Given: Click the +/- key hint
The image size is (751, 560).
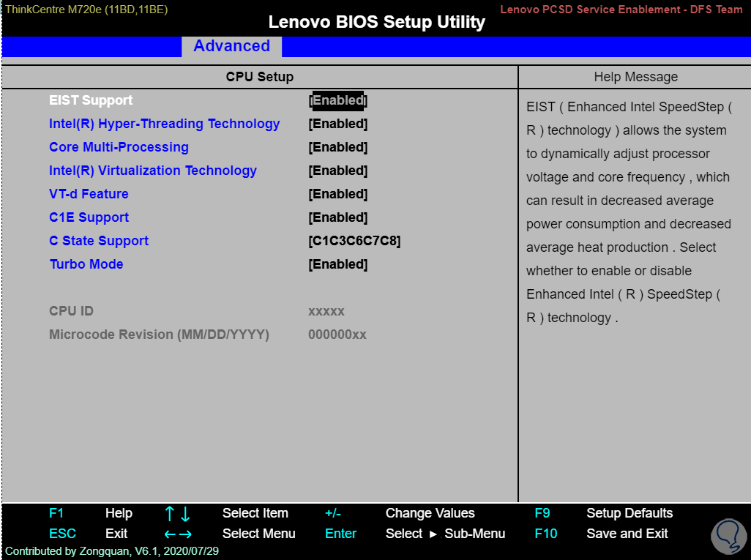Looking at the screenshot, I should (333, 513).
